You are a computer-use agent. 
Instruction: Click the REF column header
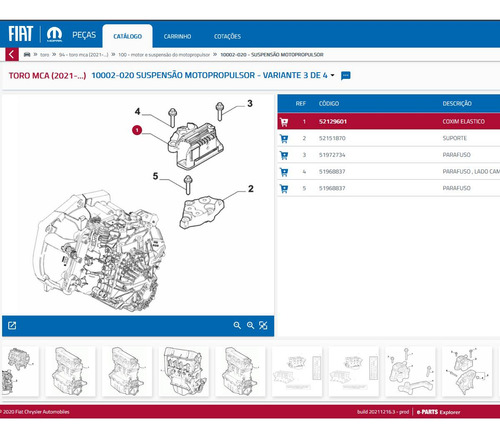pos(301,104)
